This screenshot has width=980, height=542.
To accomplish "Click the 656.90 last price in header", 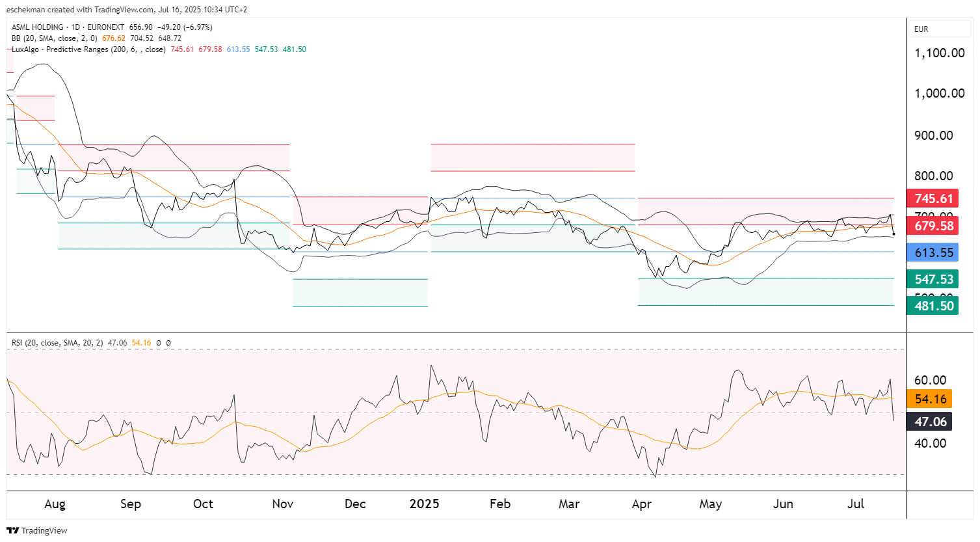I will pos(141,27).
